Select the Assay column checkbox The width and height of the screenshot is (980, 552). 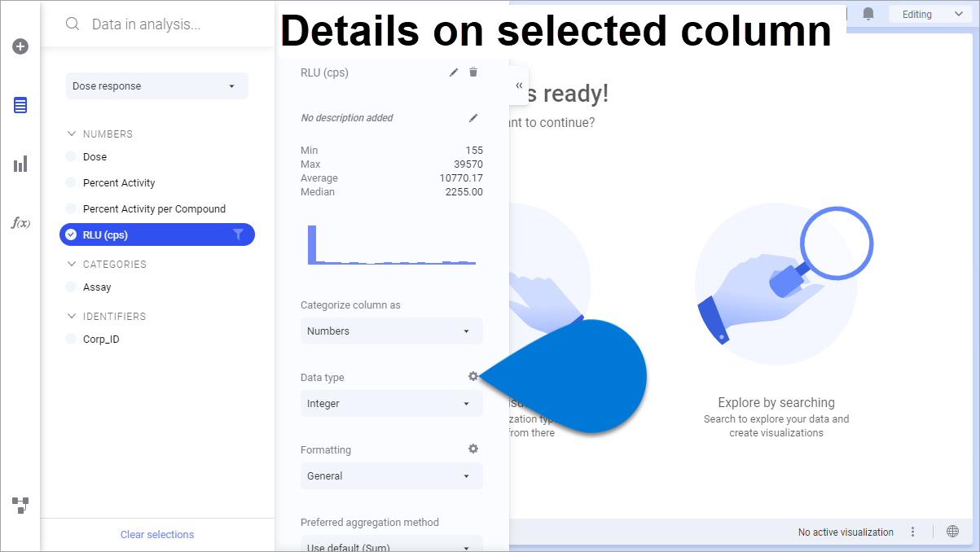coord(71,287)
